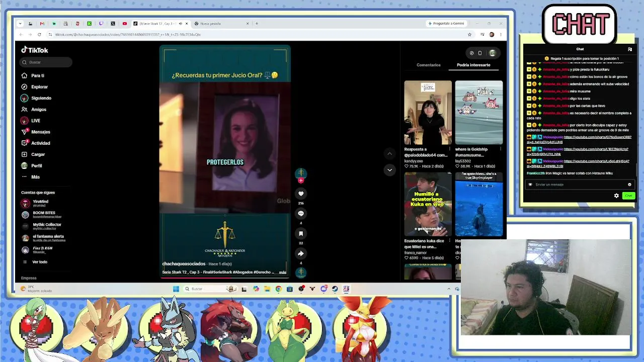
Task: Open chachaqueasociados profile from video caption
Action: click(184, 264)
